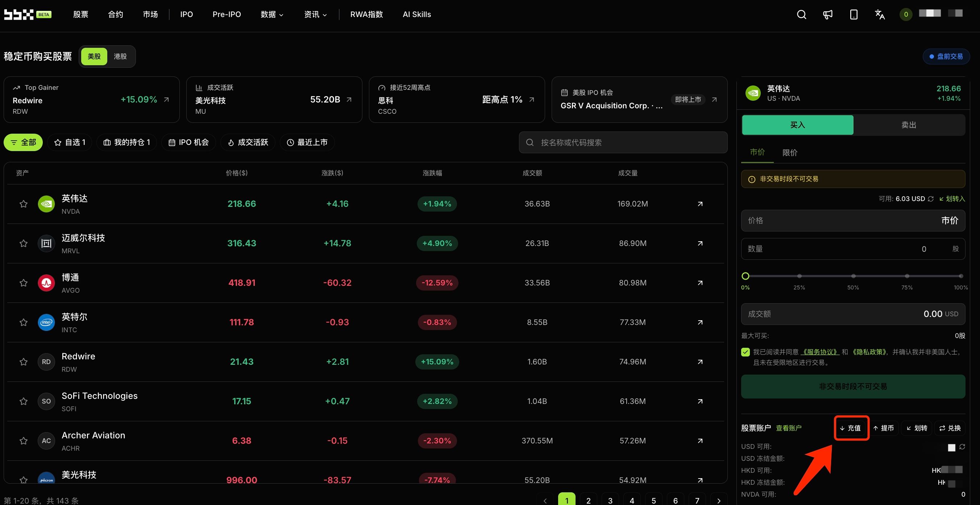The height and width of the screenshot is (505, 980).
Task: Favorite 英特尔 INTC with star icon
Action: click(24, 322)
